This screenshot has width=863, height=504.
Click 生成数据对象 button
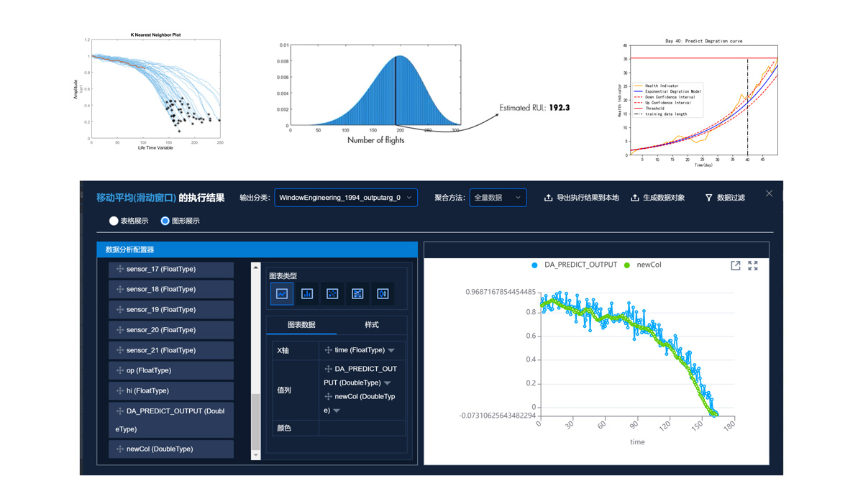click(x=657, y=198)
